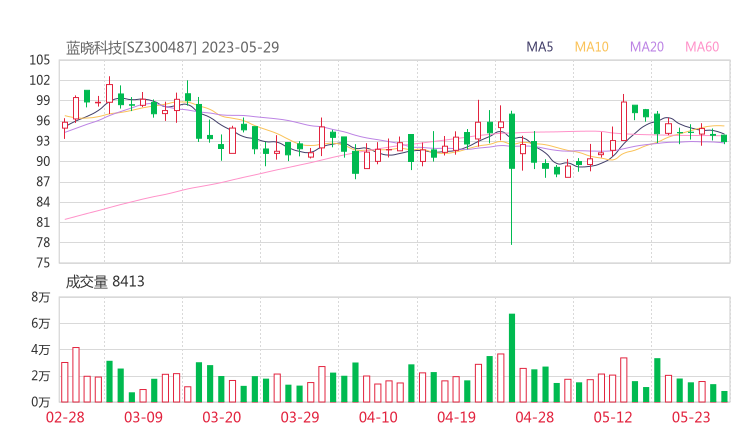Click the 96 price axis label
Image resolution: width=740 pixels, height=440 pixels.
click(x=43, y=121)
